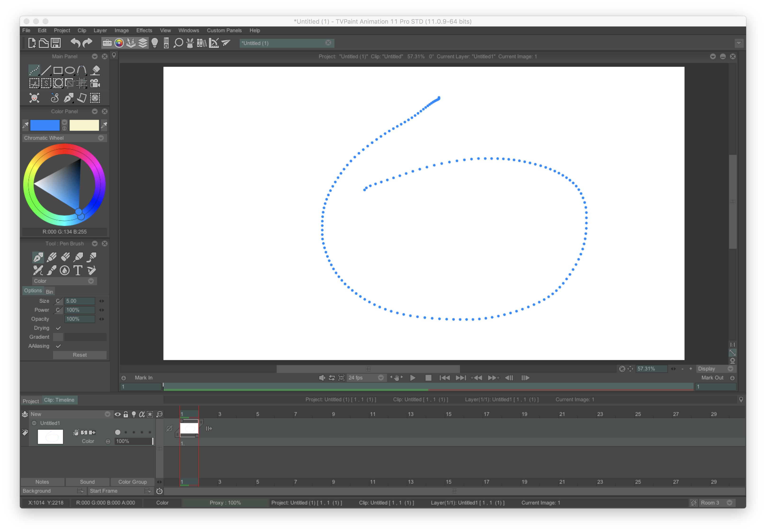
Task: Click the skull and crossbones icon
Action: (34, 98)
